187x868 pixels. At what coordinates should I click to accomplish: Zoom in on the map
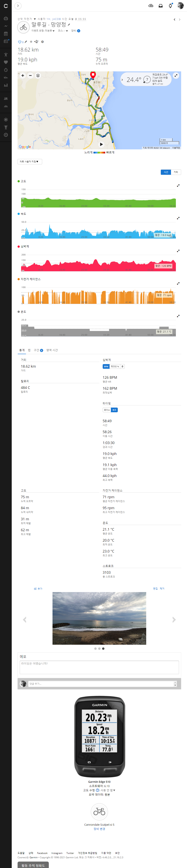tap(23, 75)
